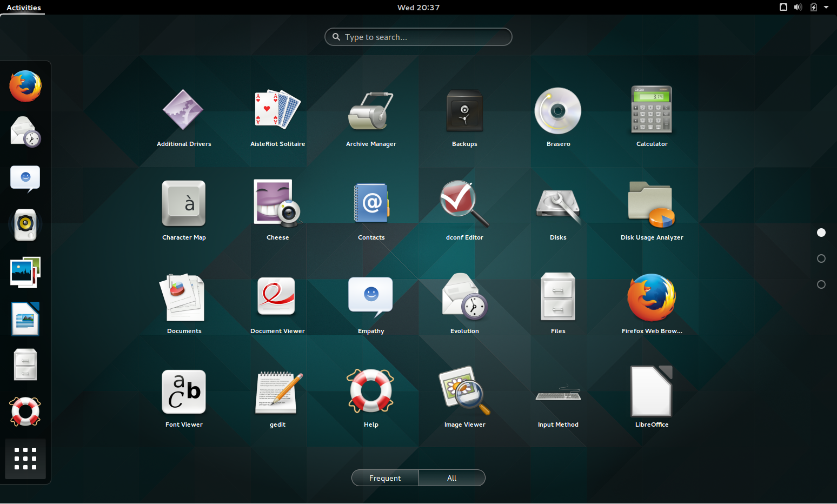Click inside the Type to search field
Viewport: 837px width, 504px height.
[418, 37]
